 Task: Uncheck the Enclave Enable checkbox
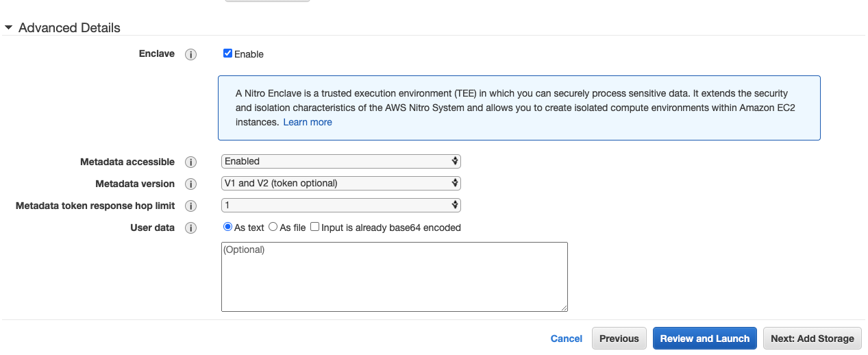228,53
